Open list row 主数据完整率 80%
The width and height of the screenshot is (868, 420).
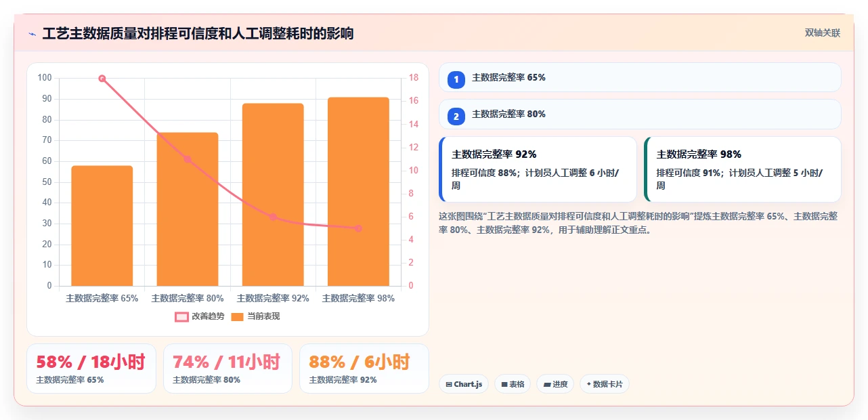pyautogui.click(x=640, y=114)
